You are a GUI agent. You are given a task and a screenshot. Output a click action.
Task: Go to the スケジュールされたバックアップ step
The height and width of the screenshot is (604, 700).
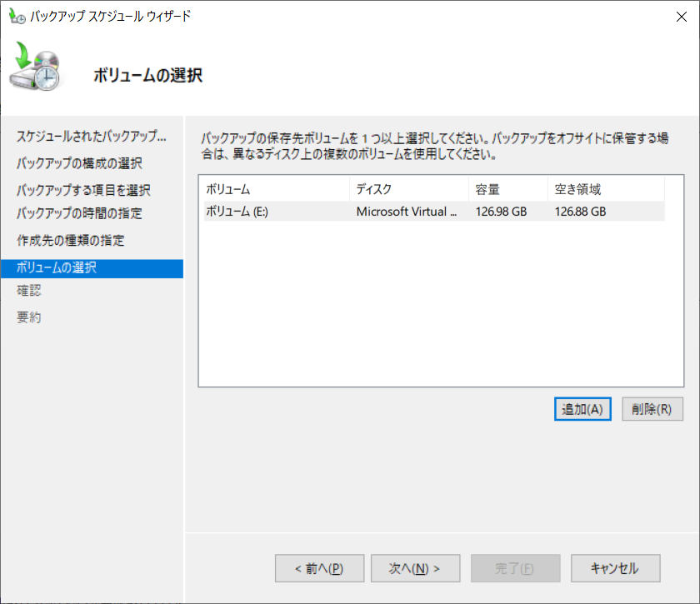point(92,137)
